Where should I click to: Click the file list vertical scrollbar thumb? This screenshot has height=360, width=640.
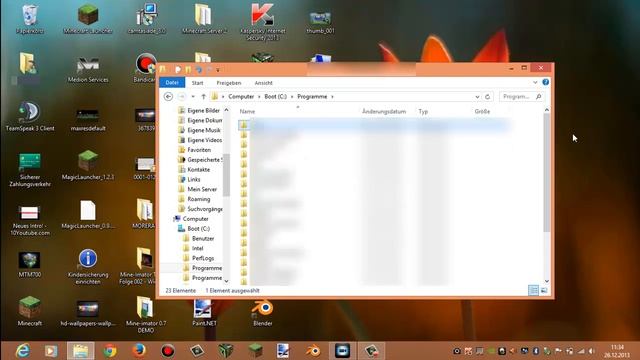[x=547, y=173]
